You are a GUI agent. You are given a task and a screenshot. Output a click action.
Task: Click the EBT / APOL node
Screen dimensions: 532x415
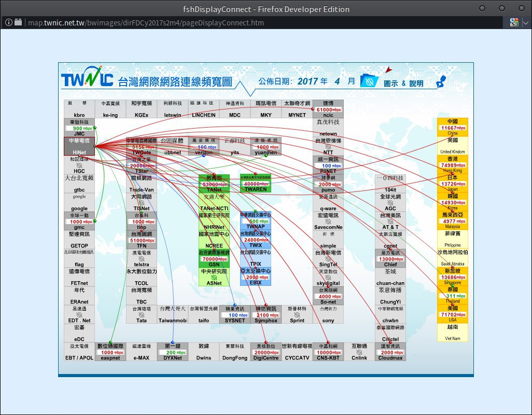79,352
